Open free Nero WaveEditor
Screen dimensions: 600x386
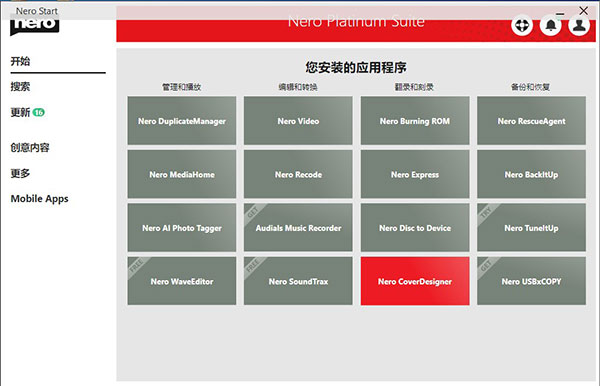point(182,281)
